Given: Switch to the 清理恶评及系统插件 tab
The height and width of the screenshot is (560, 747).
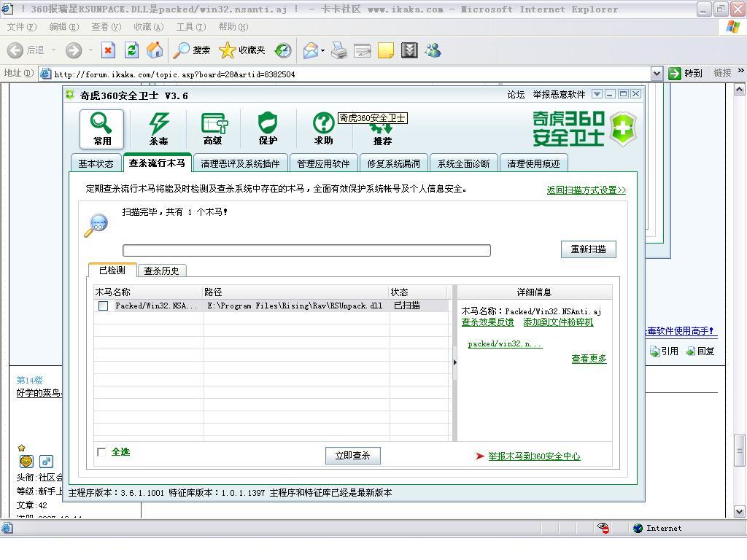Looking at the screenshot, I should point(240,163).
